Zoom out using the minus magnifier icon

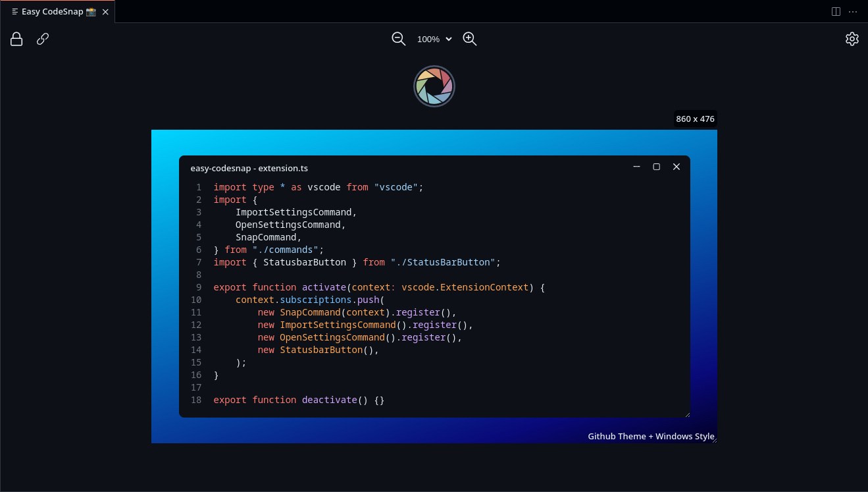point(398,39)
